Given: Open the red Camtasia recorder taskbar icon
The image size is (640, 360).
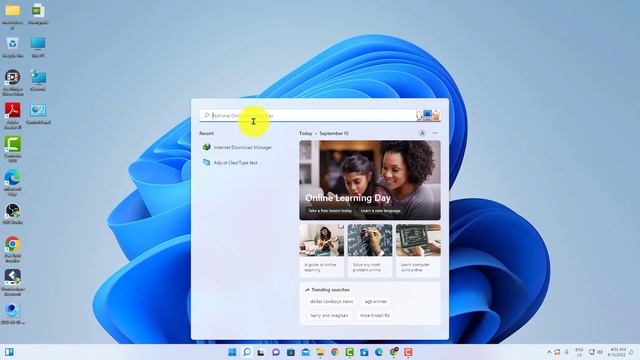Looking at the screenshot, I should pyautogui.click(x=408, y=352).
